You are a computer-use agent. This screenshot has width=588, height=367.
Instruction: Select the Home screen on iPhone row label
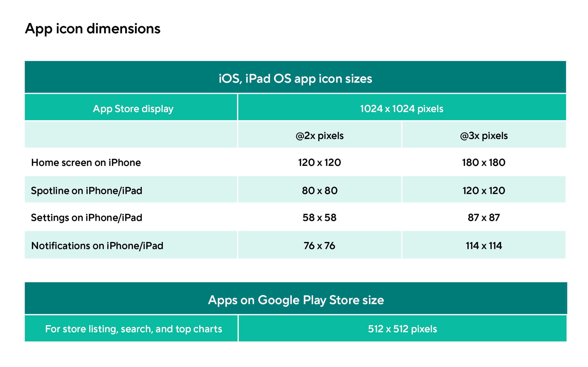(86, 163)
